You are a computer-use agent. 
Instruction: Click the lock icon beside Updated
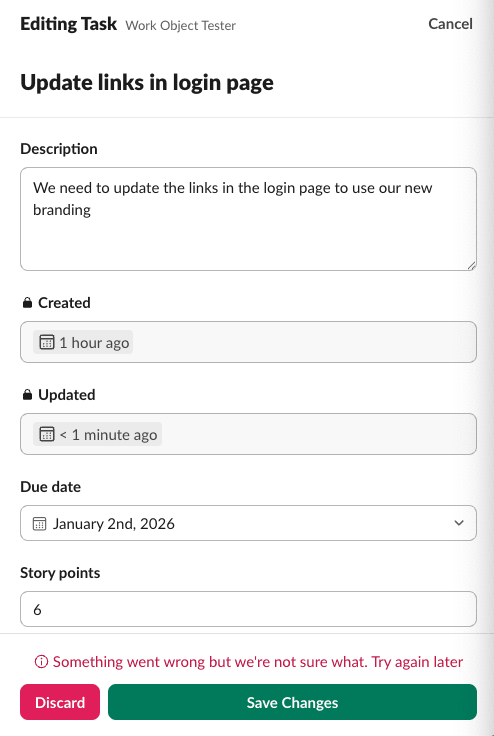[x=27, y=395]
